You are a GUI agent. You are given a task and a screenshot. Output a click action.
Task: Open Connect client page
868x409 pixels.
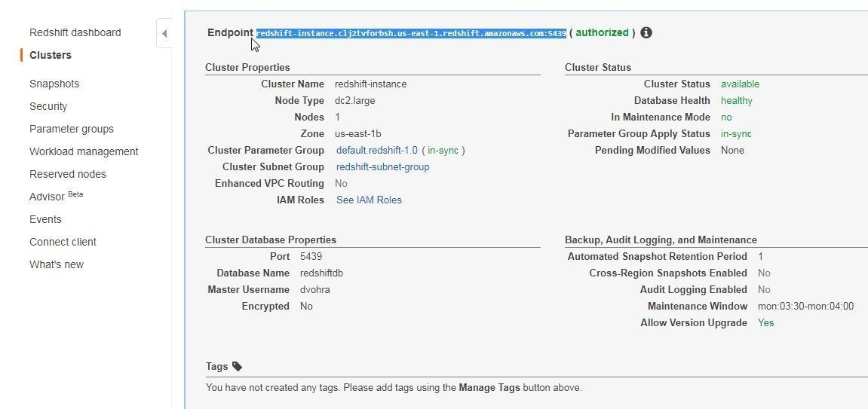(x=63, y=242)
